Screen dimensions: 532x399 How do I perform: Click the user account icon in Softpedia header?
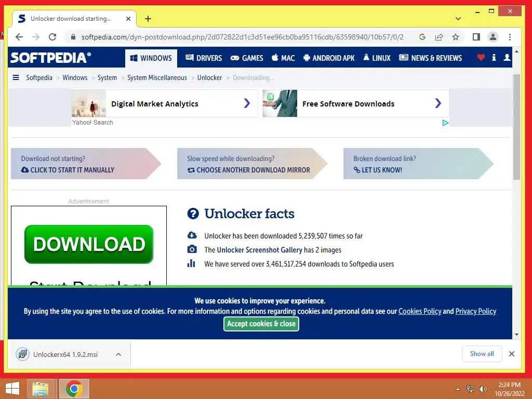click(x=507, y=57)
